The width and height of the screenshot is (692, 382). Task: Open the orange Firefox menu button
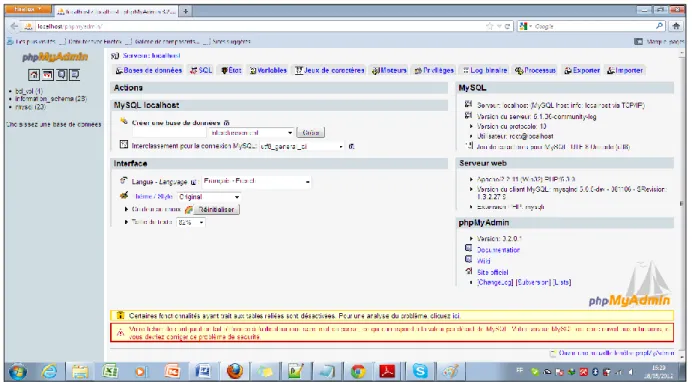tap(28, 9)
